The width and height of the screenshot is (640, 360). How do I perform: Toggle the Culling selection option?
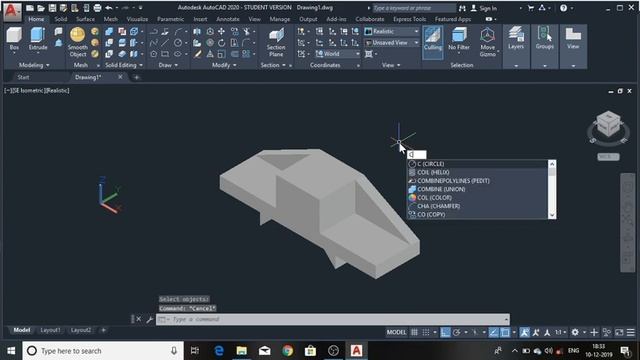[433, 41]
